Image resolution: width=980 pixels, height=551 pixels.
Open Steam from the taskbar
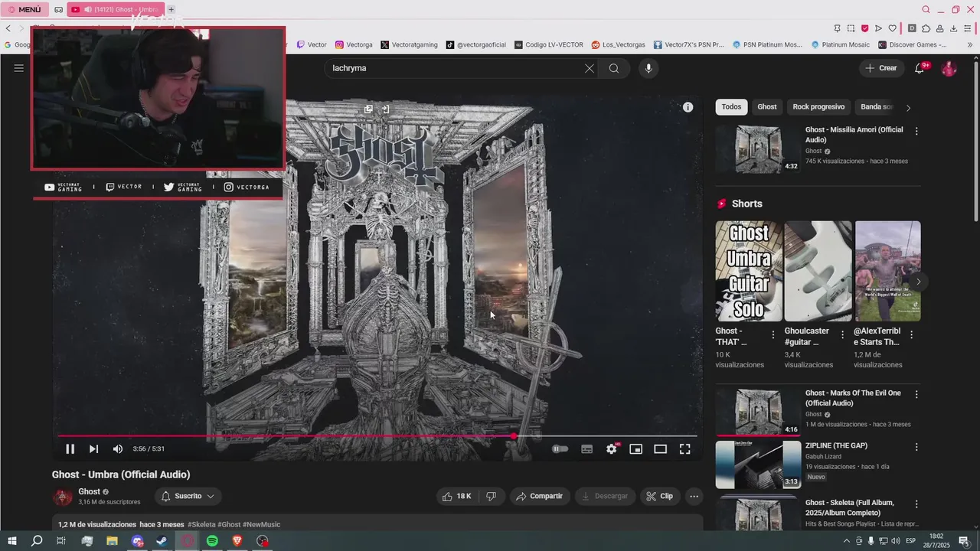coord(162,541)
